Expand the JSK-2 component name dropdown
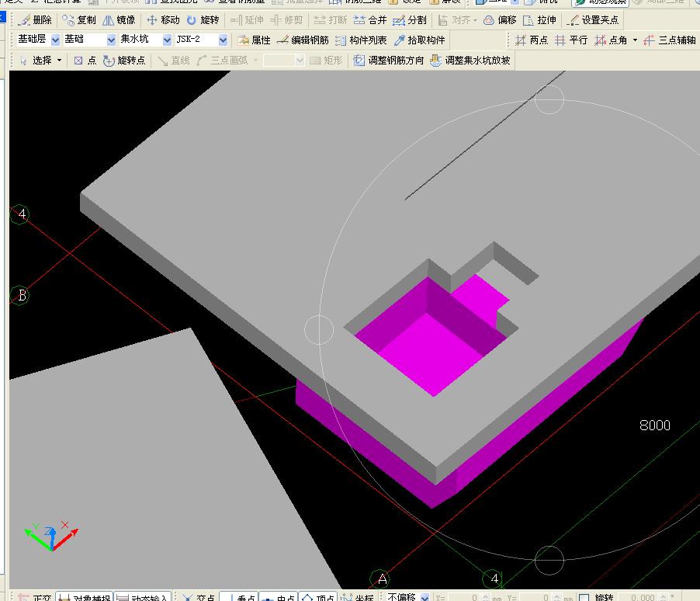This screenshot has width=700, height=601. [x=224, y=40]
